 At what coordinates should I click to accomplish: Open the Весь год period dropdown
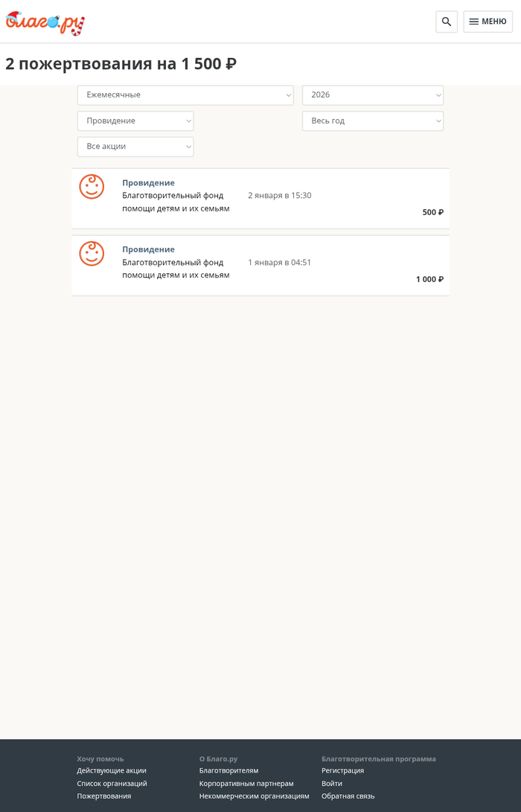pyautogui.click(x=372, y=121)
